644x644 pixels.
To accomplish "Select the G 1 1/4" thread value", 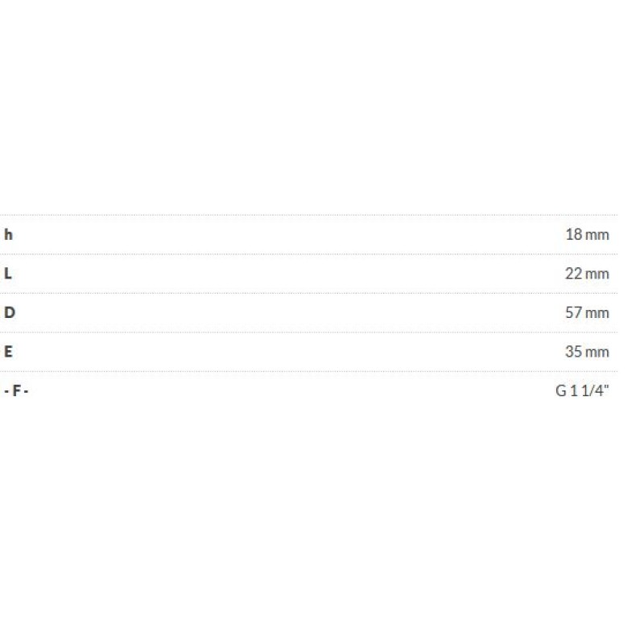I will coord(582,390).
